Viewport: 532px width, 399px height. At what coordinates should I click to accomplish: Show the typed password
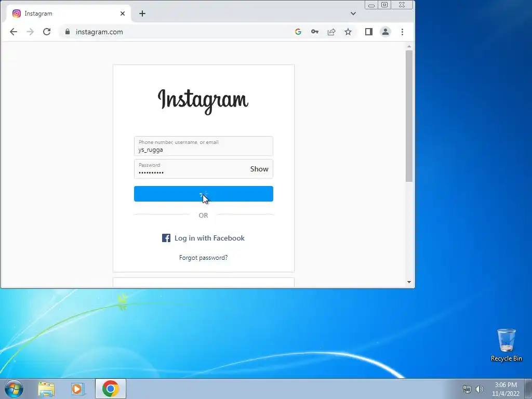(x=259, y=169)
